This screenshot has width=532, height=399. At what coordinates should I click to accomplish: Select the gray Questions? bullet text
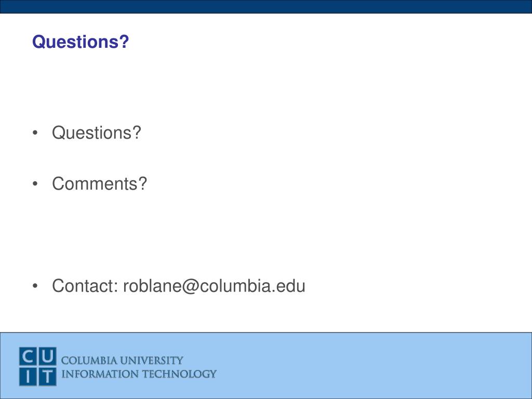coord(96,132)
